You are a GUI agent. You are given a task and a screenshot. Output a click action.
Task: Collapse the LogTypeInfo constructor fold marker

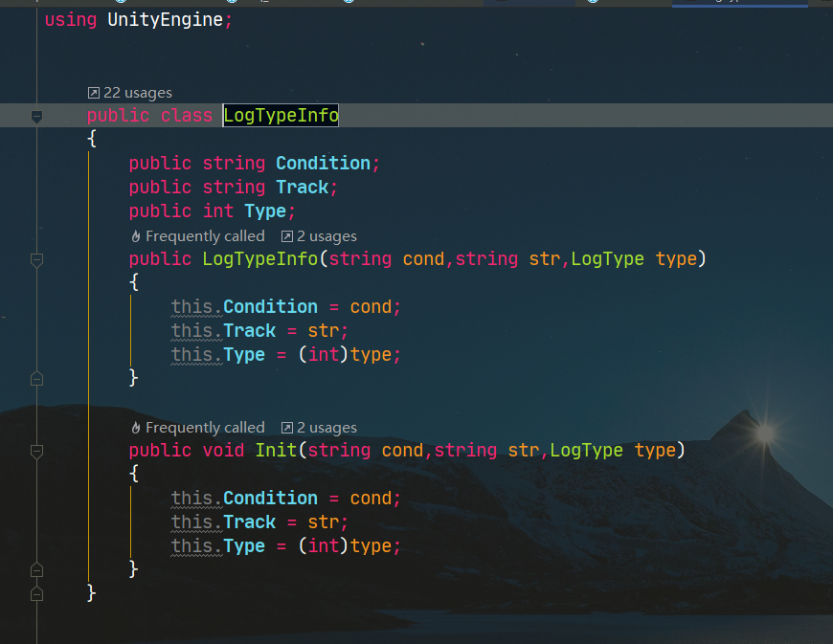tap(36, 260)
